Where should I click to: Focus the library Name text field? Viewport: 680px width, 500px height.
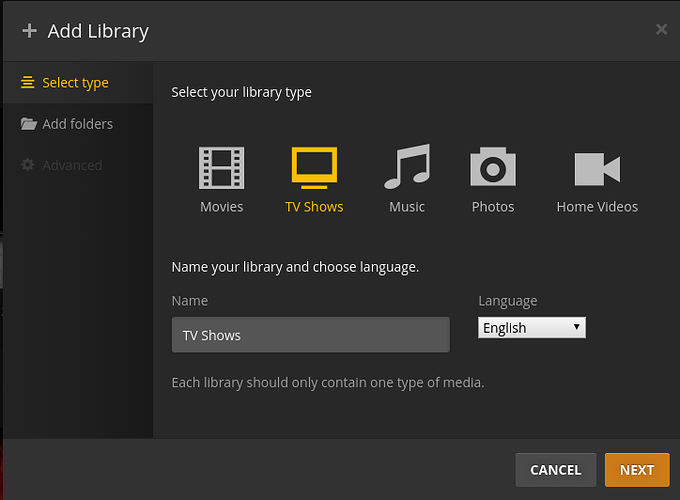310,335
